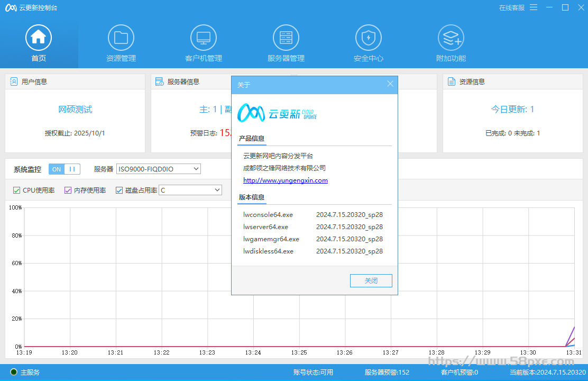Click 网硕测试 user name
Screen dimensions: 588x381
pyautogui.click(x=75, y=109)
